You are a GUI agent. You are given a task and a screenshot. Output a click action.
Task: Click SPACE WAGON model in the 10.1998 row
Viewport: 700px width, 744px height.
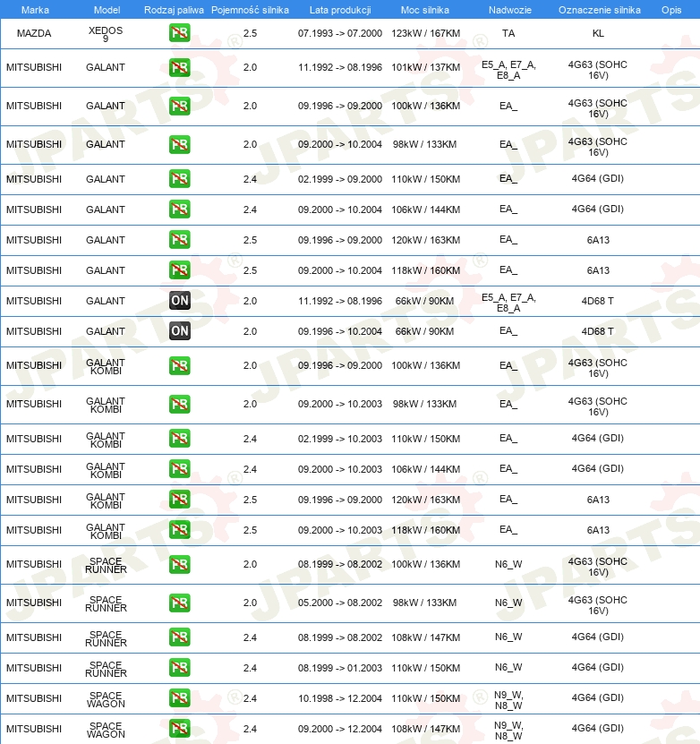point(106,700)
